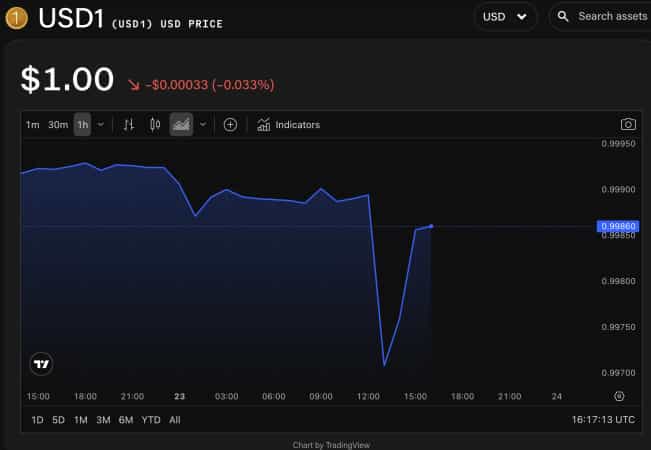Select the All range
This screenshot has width=651, height=450.
175,420
